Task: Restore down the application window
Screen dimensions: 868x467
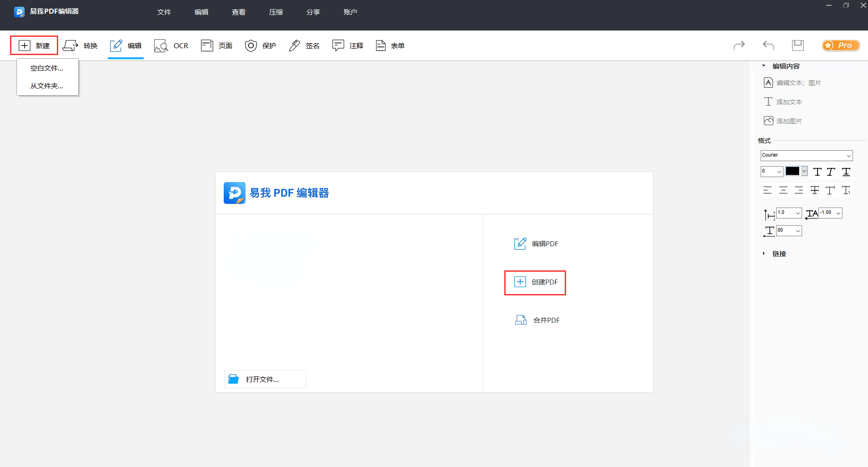Action: click(x=846, y=5)
